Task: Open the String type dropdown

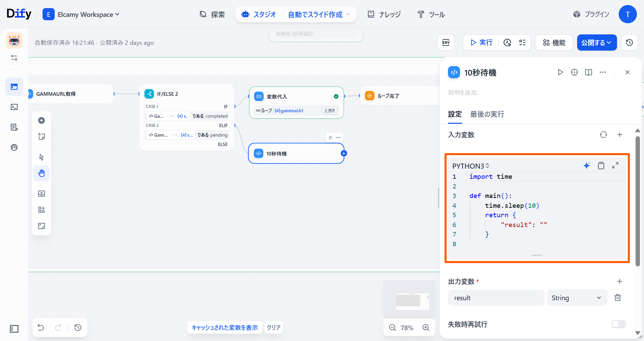Action: coord(576,298)
